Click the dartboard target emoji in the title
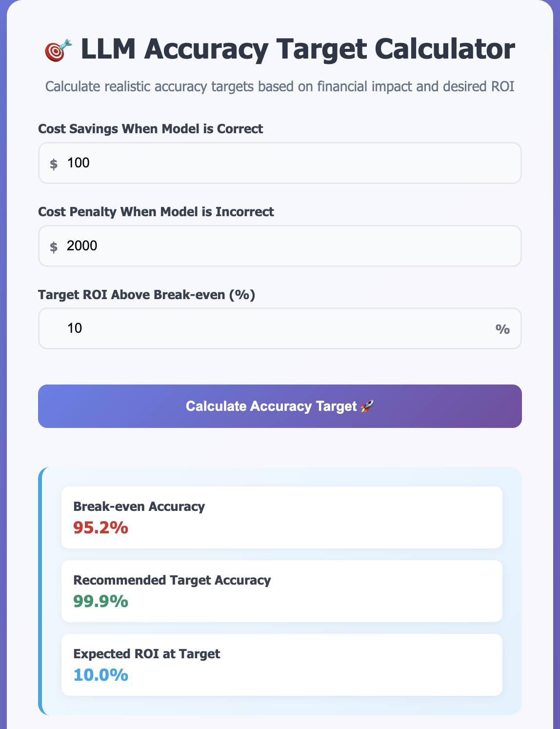The width and height of the screenshot is (560, 729). pos(59,51)
